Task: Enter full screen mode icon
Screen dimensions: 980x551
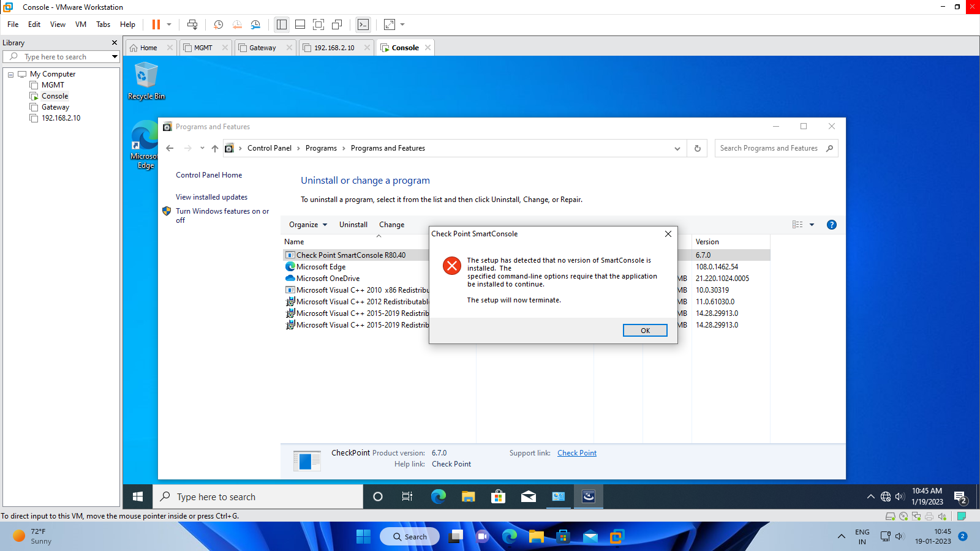Action: tap(318, 24)
